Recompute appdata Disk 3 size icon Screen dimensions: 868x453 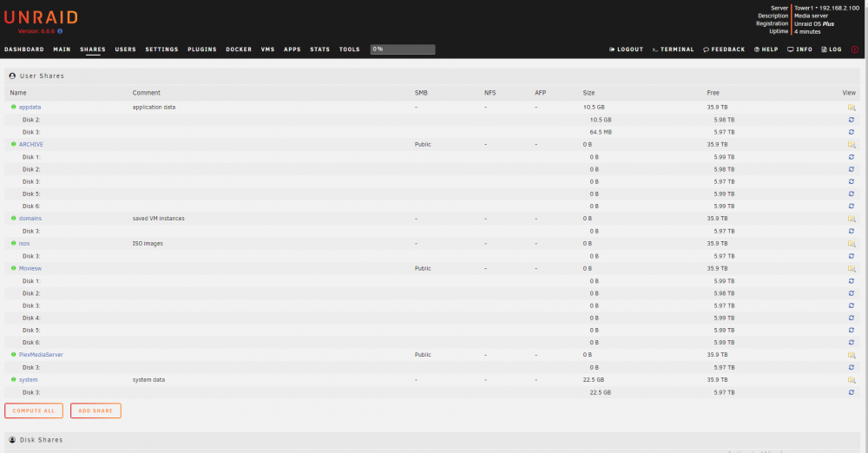pos(852,132)
